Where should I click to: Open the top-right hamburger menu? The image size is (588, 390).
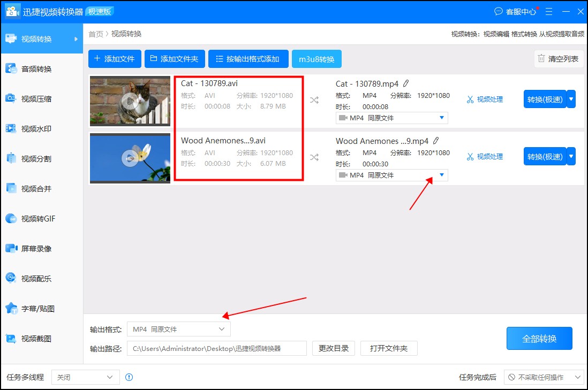[548, 11]
